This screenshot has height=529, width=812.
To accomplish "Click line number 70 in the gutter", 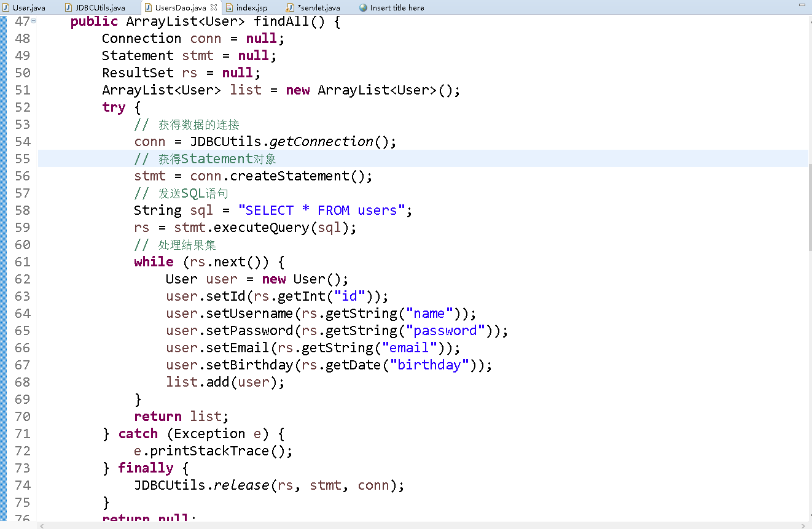I will pyautogui.click(x=22, y=416).
